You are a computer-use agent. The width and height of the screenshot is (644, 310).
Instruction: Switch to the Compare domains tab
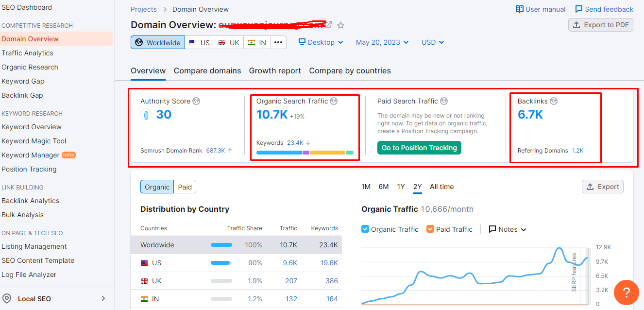(207, 71)
